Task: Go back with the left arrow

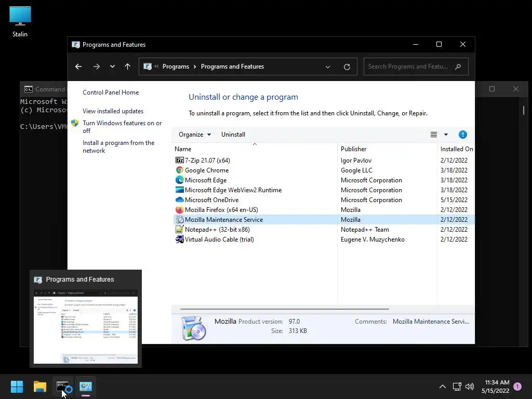Action: (x=78, y=66)
